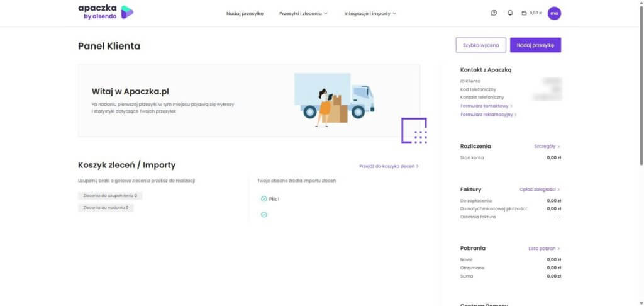Click the Szybka wycena button
Screen dimensions: 644x306
coord(480,45)
